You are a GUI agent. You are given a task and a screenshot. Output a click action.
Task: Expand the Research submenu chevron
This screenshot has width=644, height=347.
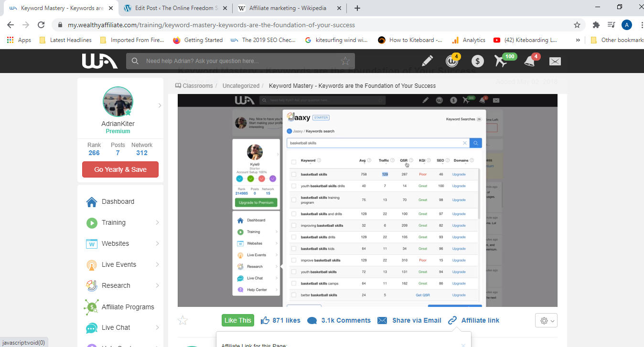click(157, 286)
